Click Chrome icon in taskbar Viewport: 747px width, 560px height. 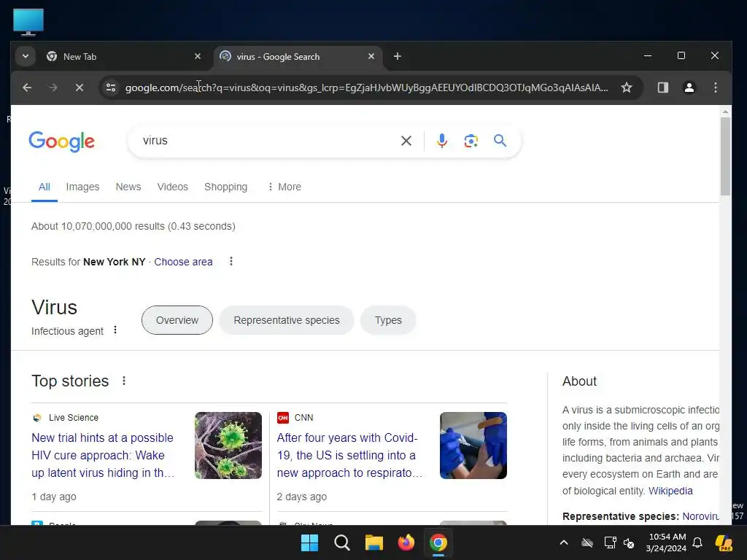pyautogui.click(x=438, y=542)
